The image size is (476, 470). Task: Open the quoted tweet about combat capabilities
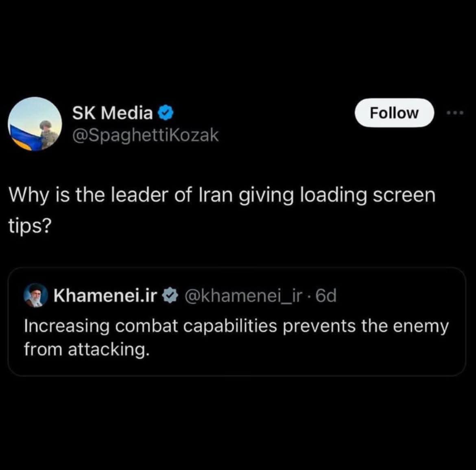[x=237, y=322]
